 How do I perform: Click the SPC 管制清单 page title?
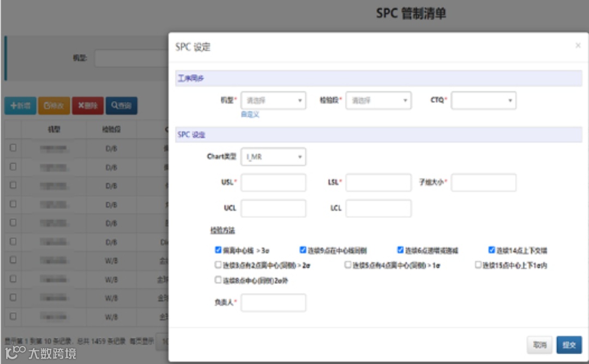point(411,14)
